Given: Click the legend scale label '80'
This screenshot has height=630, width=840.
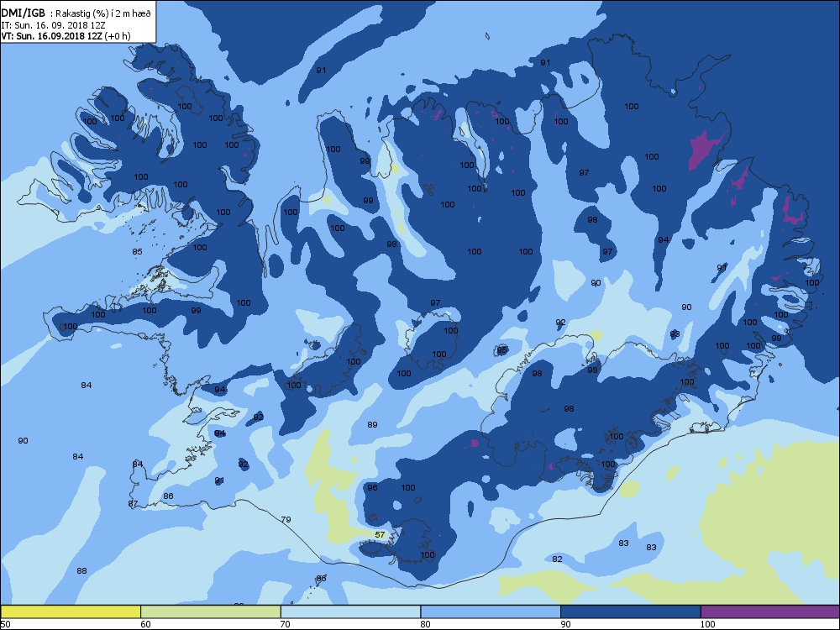Looking at the screenshot, I should pos(425,624).
